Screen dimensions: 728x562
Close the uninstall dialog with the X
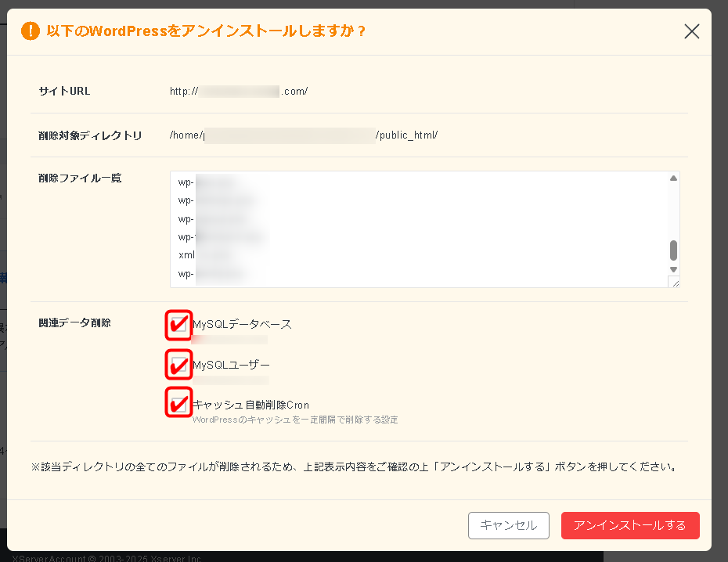pos(691,31)
